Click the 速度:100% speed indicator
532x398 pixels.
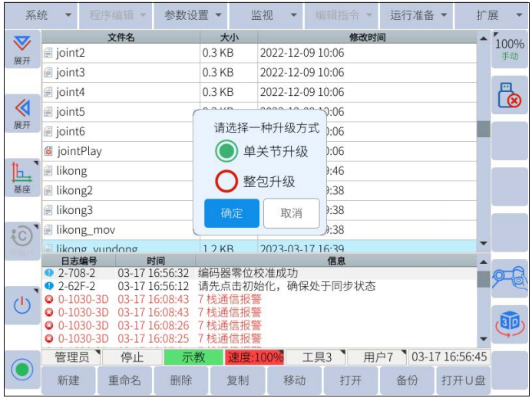click(x=255, y=357)
